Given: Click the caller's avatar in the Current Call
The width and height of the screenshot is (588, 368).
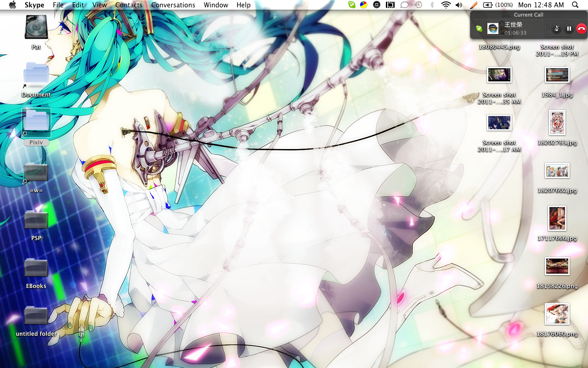Looking at the screenshot, I should 493,29.
